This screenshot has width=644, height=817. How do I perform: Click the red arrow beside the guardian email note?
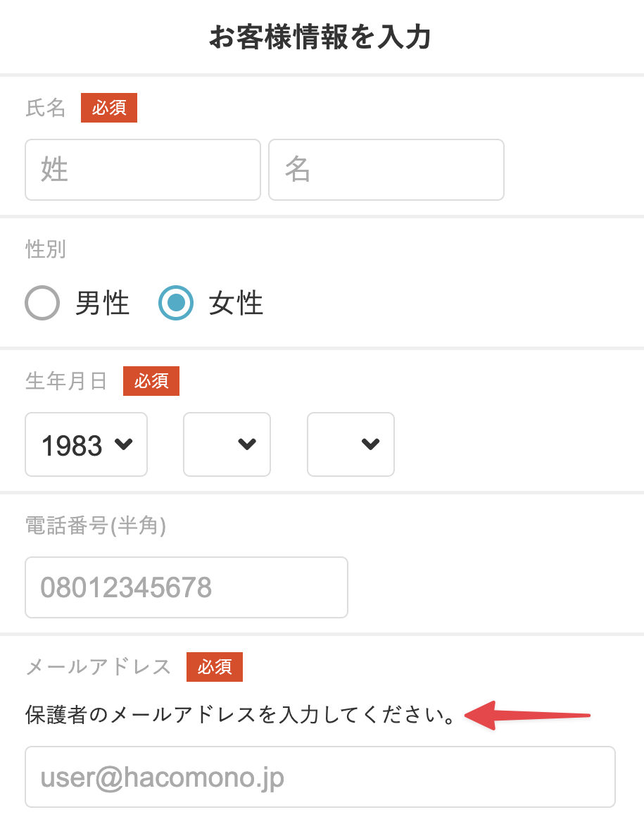point(528,716)
